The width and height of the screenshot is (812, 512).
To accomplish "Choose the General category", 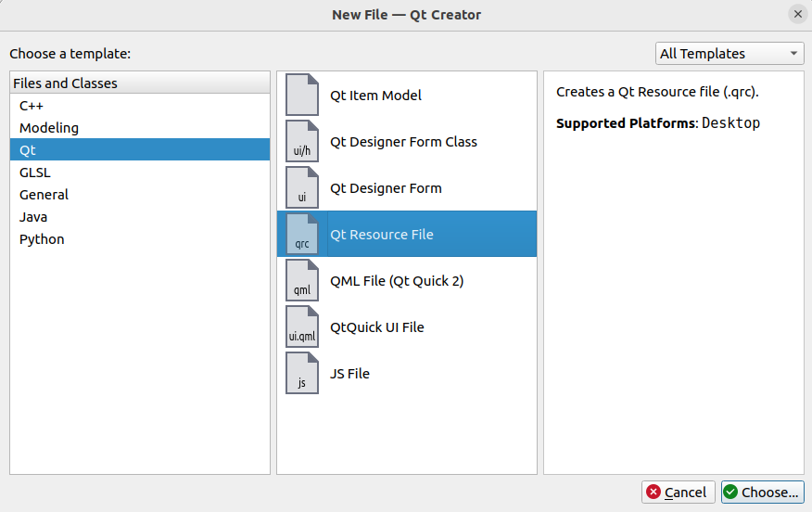I will (44, 195).
